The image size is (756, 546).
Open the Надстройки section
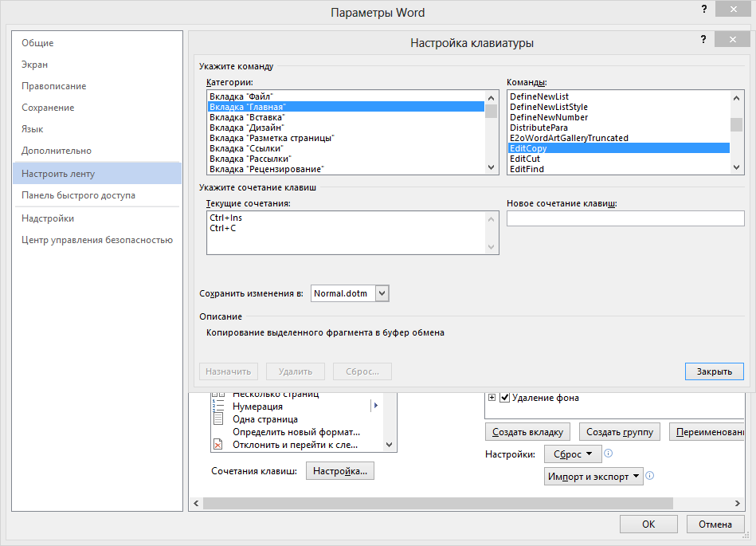click(96, 218)
